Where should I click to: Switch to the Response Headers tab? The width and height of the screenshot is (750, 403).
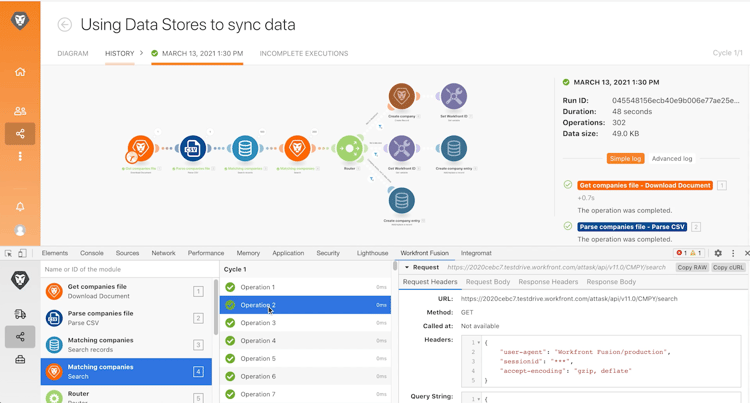click(548, 282)
